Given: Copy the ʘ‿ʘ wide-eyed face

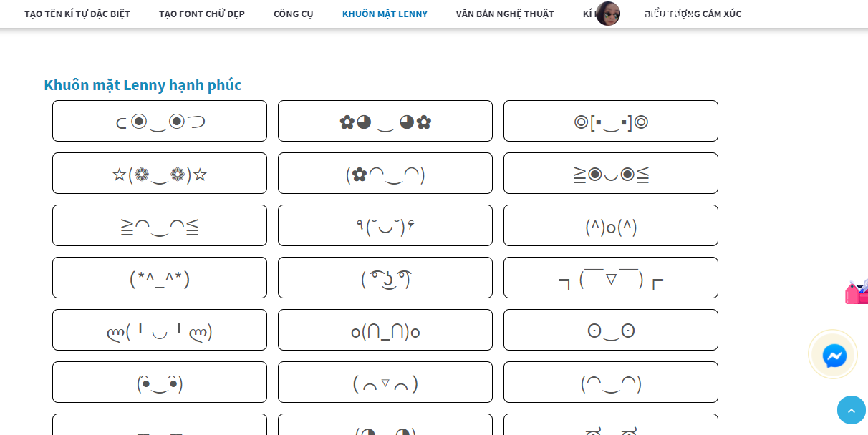Looking at the screenshot, I should (611, 331).
